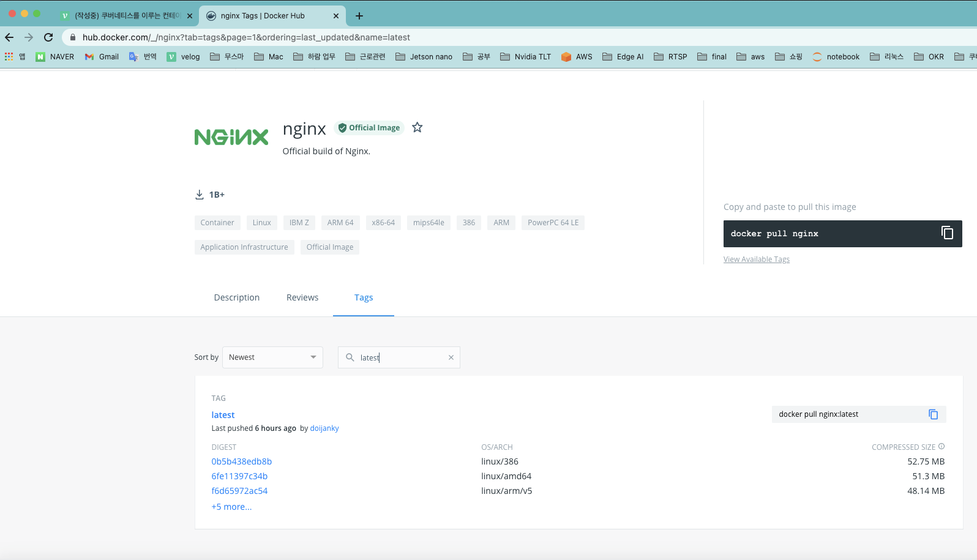Image resolution: width=977 pixels, height=560 pixels.
Task: Open doijanky user profile link
Action: click(x=324, y=428)
